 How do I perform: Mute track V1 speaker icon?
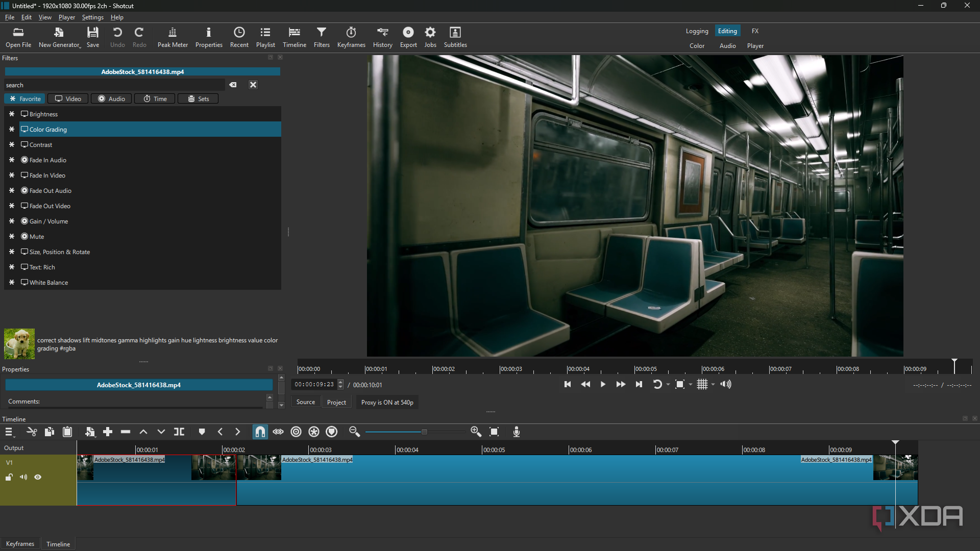pyautogui.click(x=23, y=477)
